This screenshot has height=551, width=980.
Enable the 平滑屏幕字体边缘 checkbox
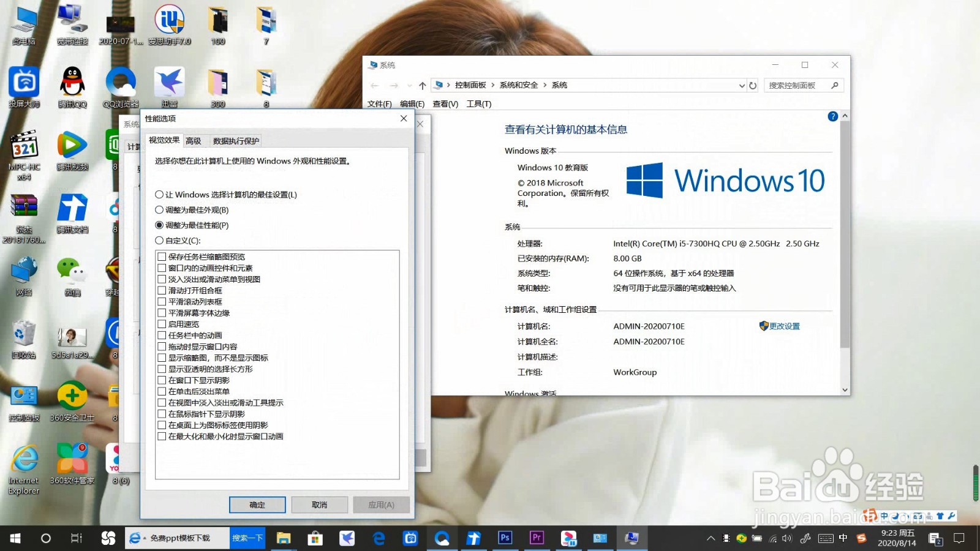pos(162,312)
